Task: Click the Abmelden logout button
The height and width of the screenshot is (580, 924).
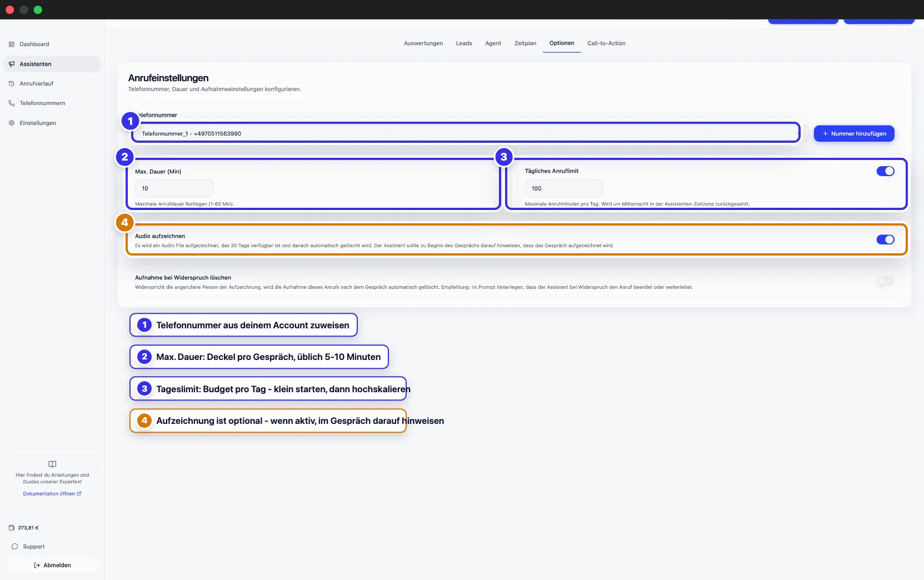Action: click(52, 566)
